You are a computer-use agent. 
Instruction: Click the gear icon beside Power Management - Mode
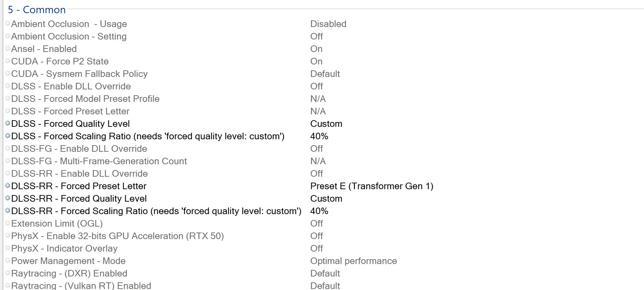[8, 261]
